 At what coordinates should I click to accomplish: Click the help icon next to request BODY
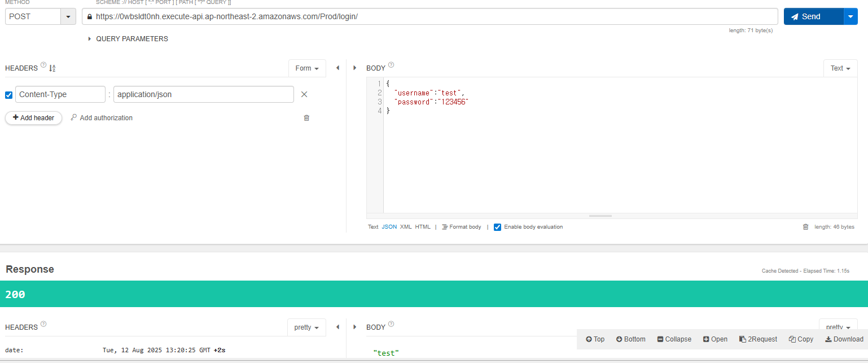click(x=391, y=65)
